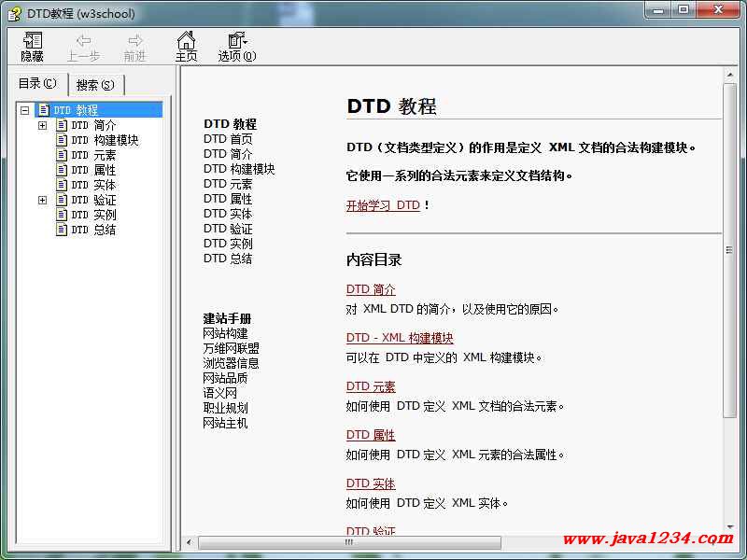Open the DTD 实体 link in 内容目录
The height and width of the screenshot is (560, 747).
(371, 483)
